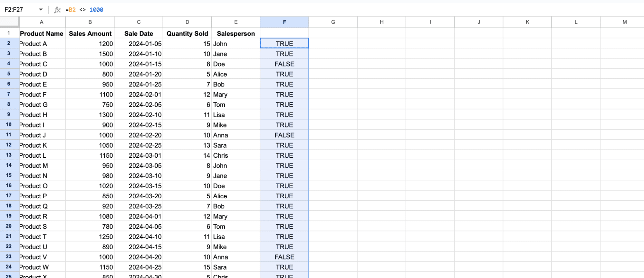Select row 23 header
Viewport: 644px width, 278px height.
[x=9, y=256]
